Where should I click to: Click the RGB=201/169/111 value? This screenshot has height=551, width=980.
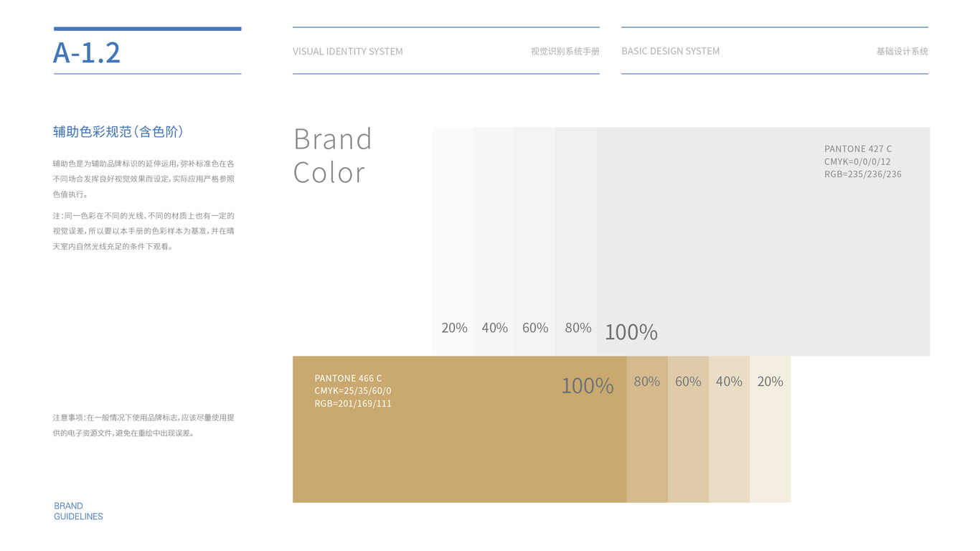(353, 404)
